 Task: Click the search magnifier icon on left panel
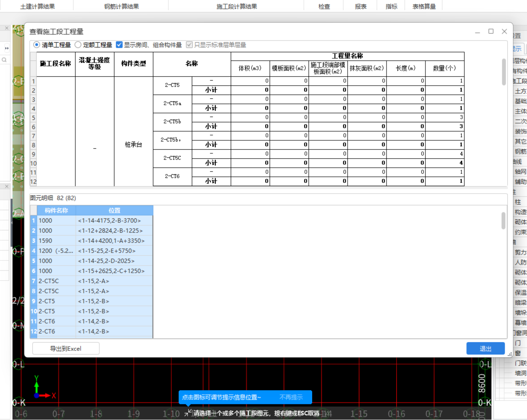pyautogui.click(x=4, y=60)
